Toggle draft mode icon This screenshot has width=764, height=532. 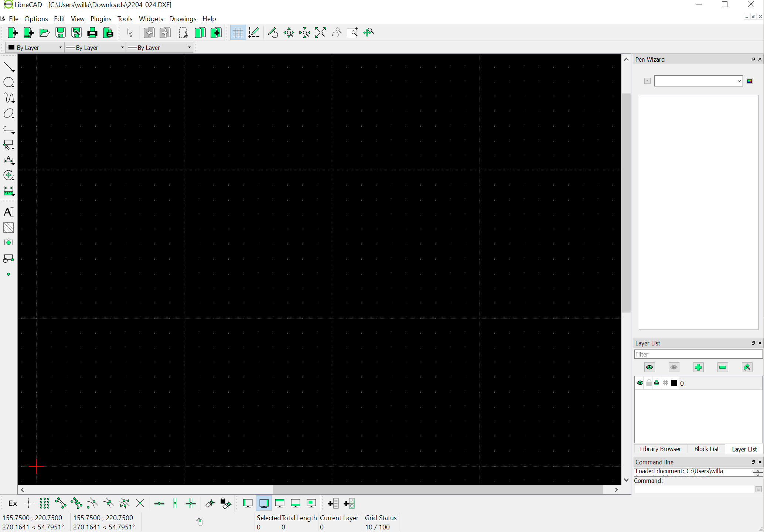pos(254,33)
